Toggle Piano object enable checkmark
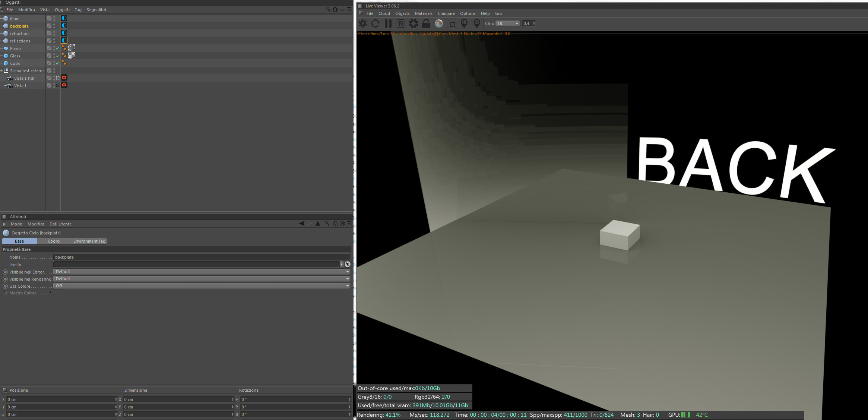The height and width of the screenshot is (420, 868). click(58, 48)
